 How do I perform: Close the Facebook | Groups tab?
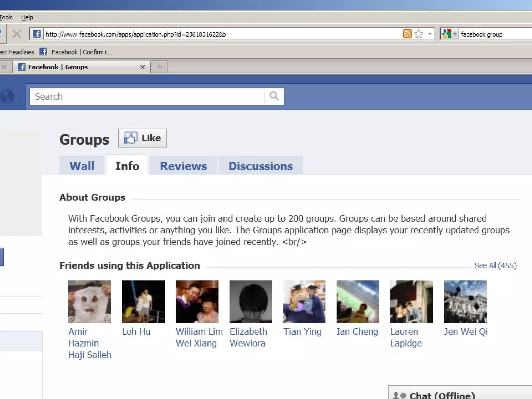[x=142, y=67]
